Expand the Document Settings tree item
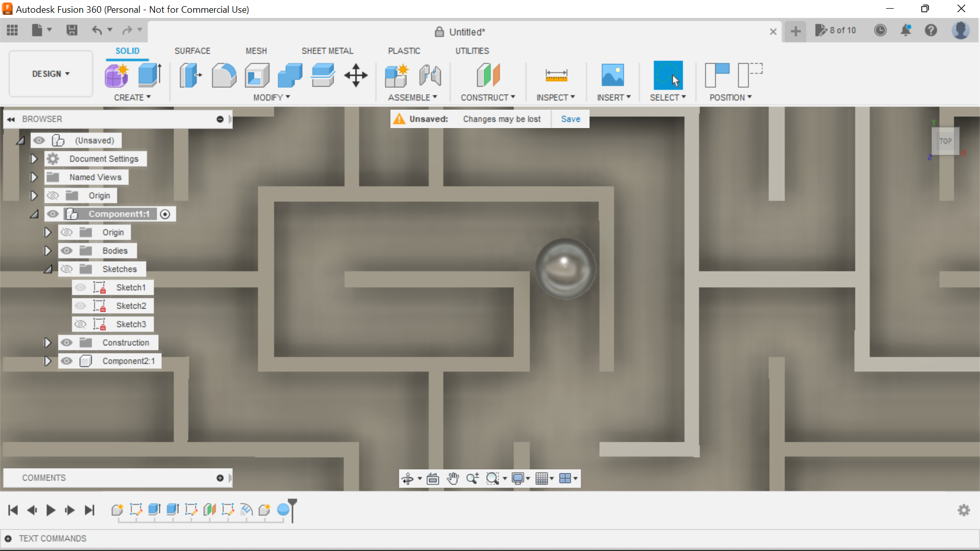Screen dimensions: 980x551 click(x=34, y=159)
